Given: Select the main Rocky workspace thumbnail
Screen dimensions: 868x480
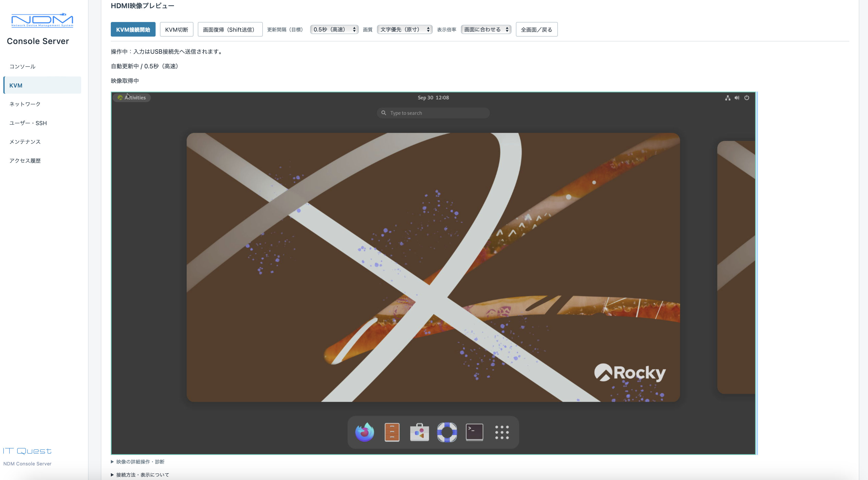Looking at the screenshot, I should pos(433,267).
